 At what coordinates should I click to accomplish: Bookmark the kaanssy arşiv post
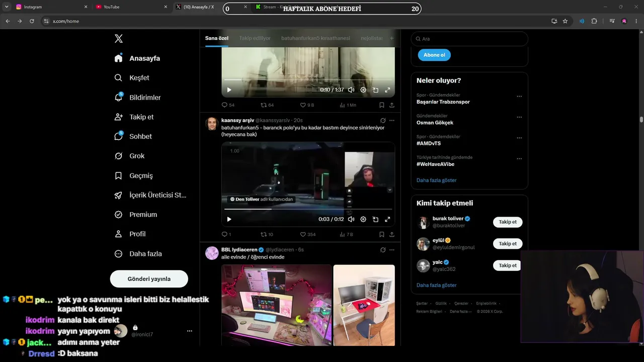click(x=381, y=234)
